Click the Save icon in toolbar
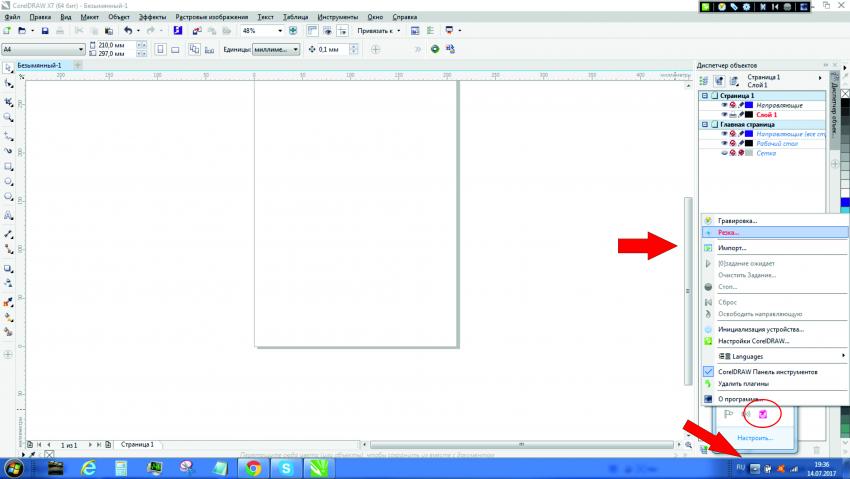850x479 pixels. [46, 31]
